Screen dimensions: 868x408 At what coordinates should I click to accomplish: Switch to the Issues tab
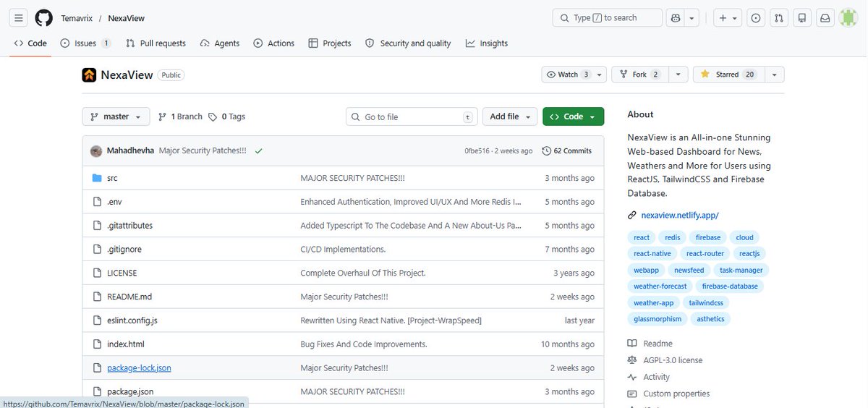85,43
